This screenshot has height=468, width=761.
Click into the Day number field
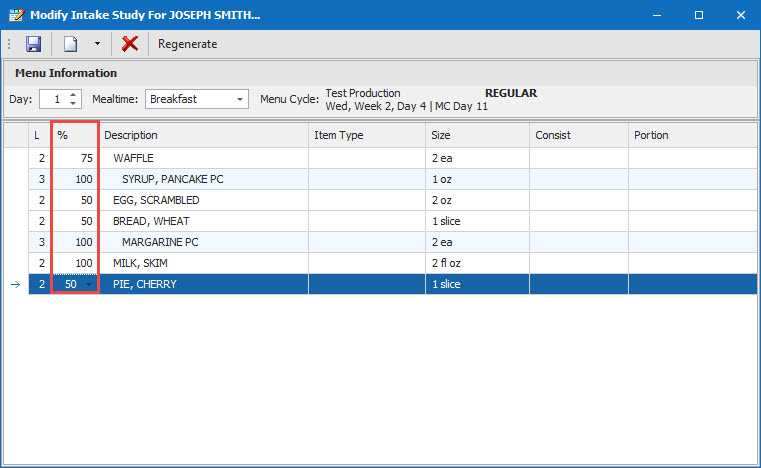[54, 99]
